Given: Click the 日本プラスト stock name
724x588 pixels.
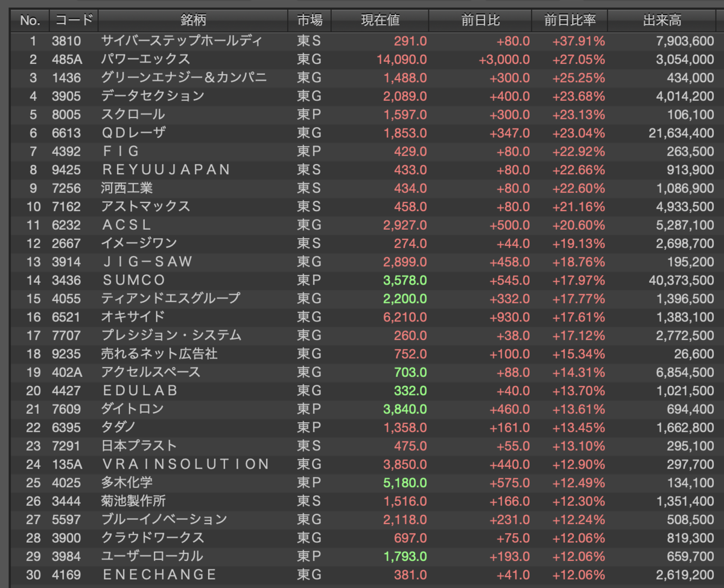Looking at the screenshot, I should coord(139,446).
